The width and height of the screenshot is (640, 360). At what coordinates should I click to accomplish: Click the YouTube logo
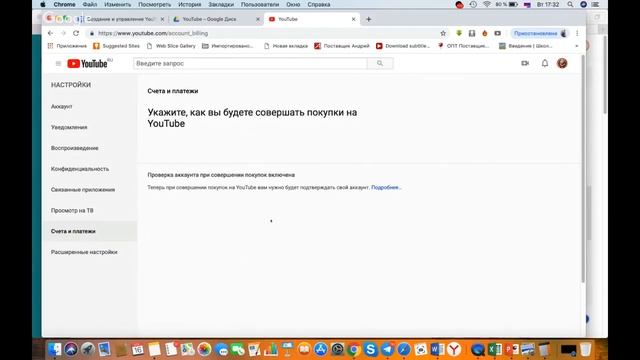click(x=87, y=64)
